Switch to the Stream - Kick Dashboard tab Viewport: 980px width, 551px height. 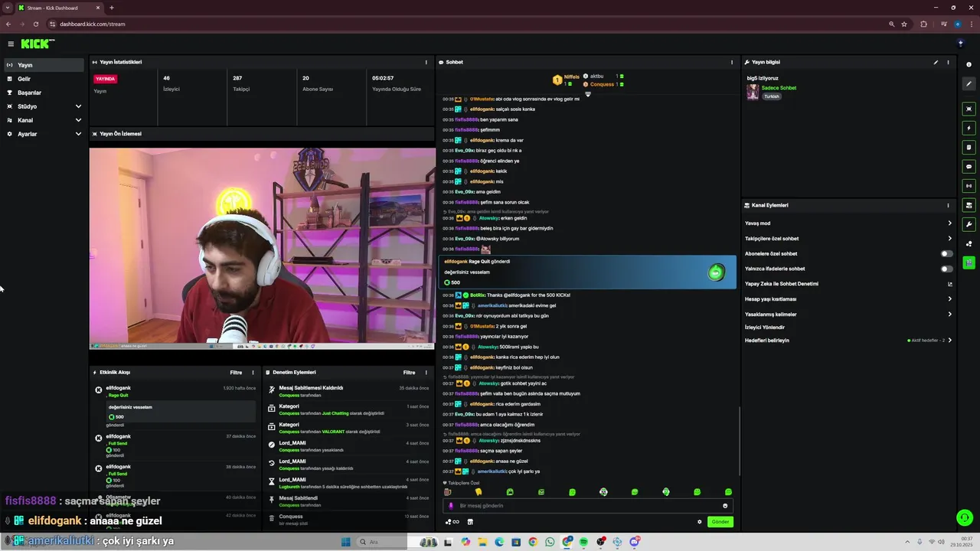pos(57,8)
